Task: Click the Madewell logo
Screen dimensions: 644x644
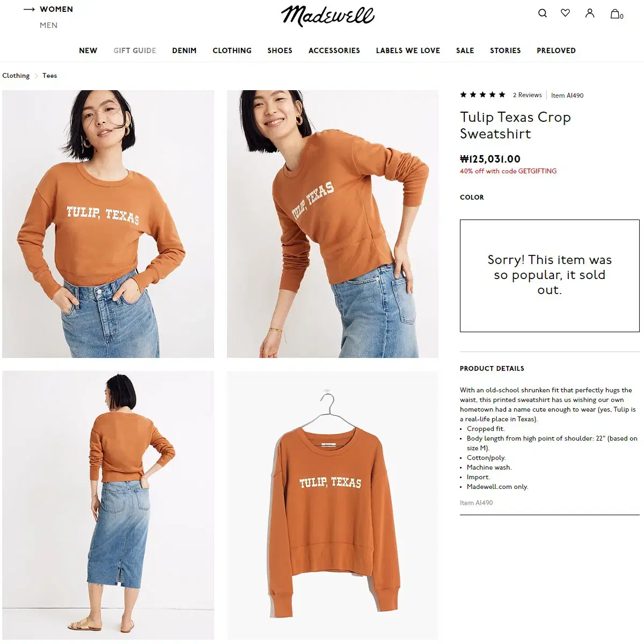Action: coord(328,16)
